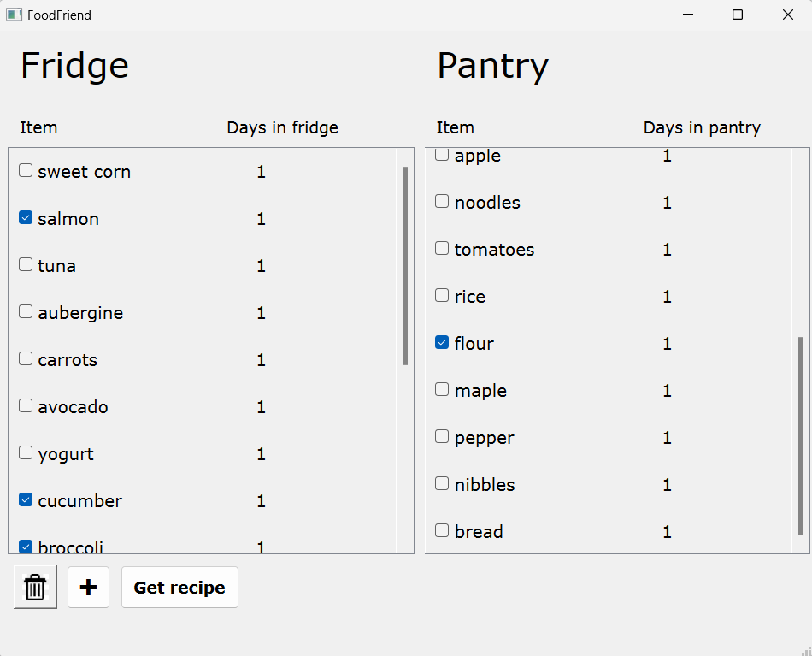Screen dimensions: 812x656
Task: Tick the sweet corn checkbox
Action: pos(26,171)
